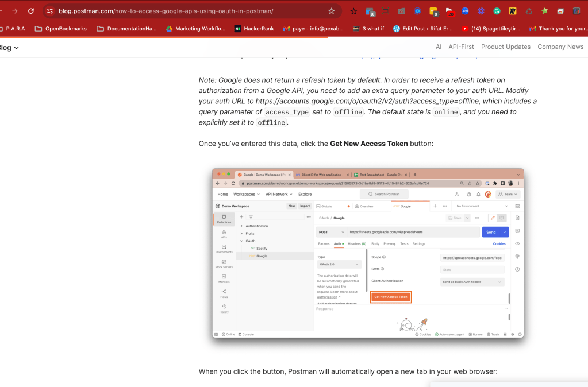588x387 pixels.
Task: Open the HackerRank bookmark
Action: (254, 29)
